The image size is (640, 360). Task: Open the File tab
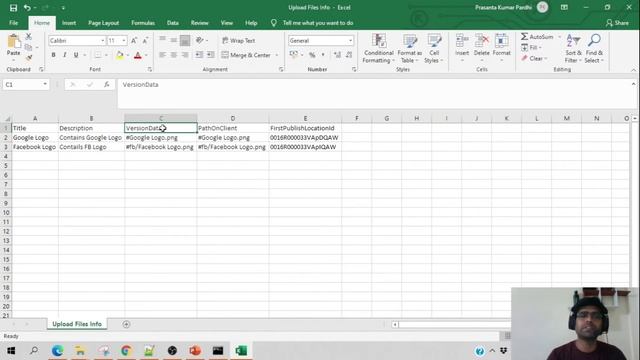click(x=13, y=23)
